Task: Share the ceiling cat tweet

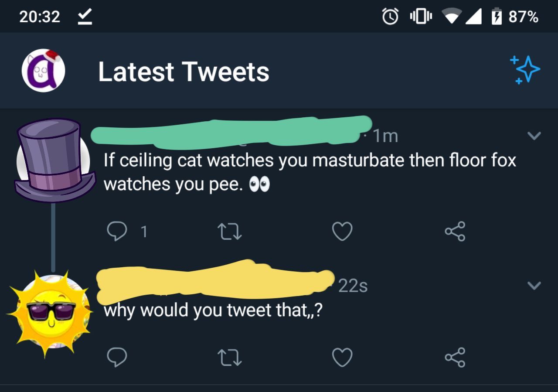Action: [x=455, y=232]
